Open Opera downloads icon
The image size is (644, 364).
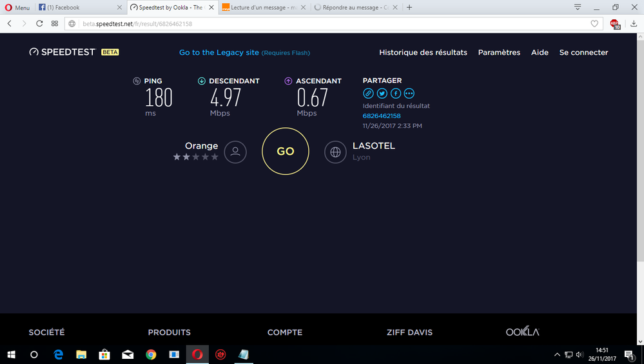pos(634,24)
